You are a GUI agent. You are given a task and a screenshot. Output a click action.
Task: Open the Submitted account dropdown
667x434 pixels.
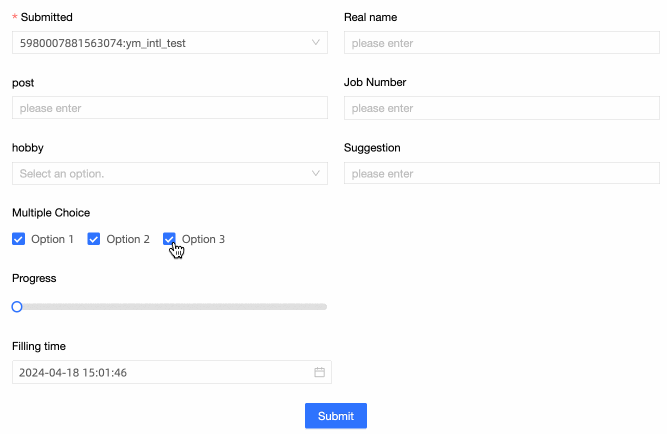click(160, 43)
